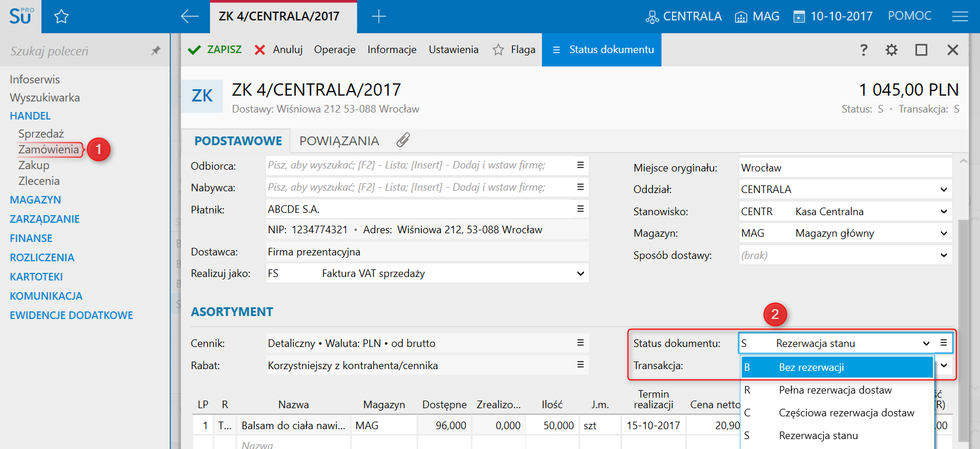Open the Informacje menu
Image resolution: width=980 pixels, height=449 pixels.
tap(392, 50)
